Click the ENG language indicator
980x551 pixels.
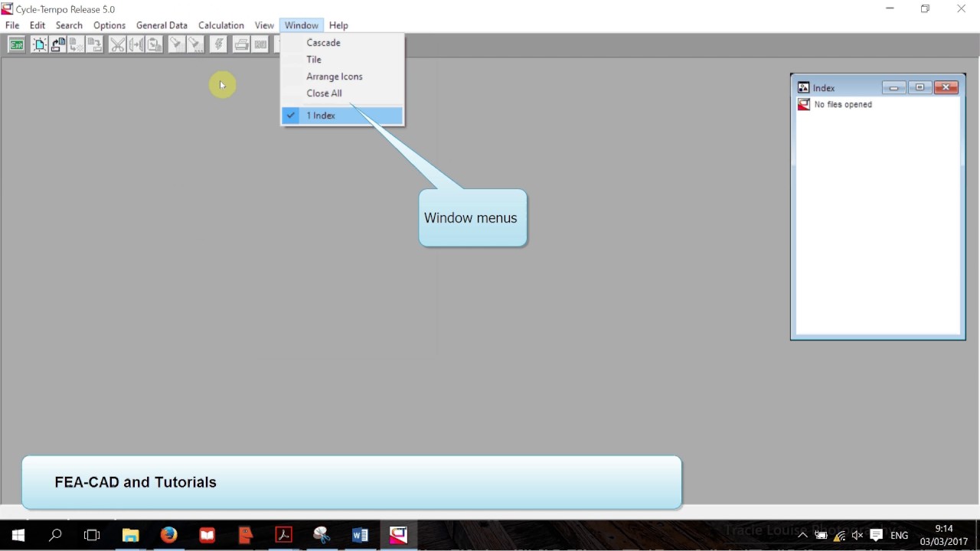tap(900, 536)
